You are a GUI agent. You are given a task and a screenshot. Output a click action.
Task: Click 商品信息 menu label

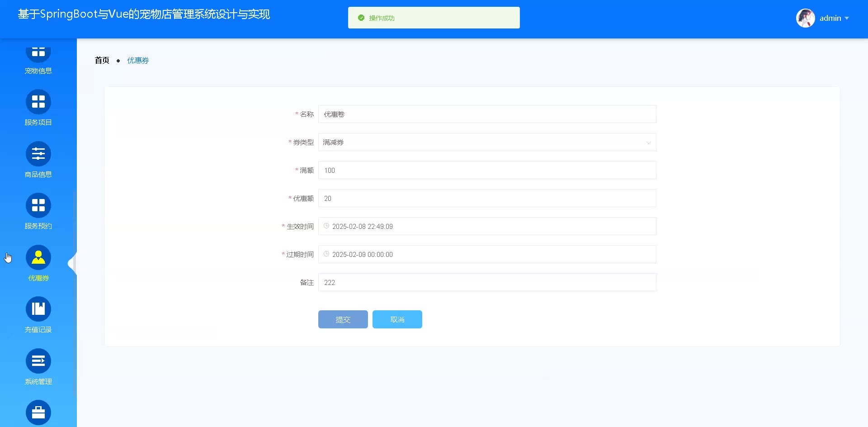[x=38, y=175]
